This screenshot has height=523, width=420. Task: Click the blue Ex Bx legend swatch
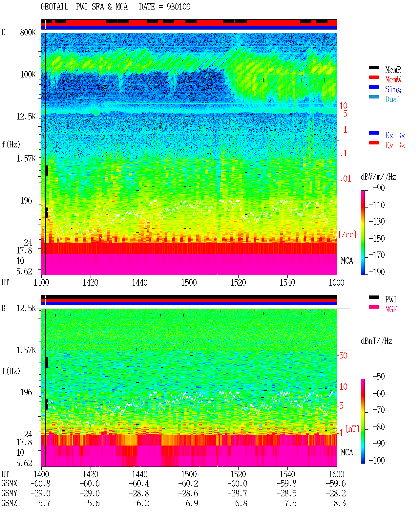(374, 133)
